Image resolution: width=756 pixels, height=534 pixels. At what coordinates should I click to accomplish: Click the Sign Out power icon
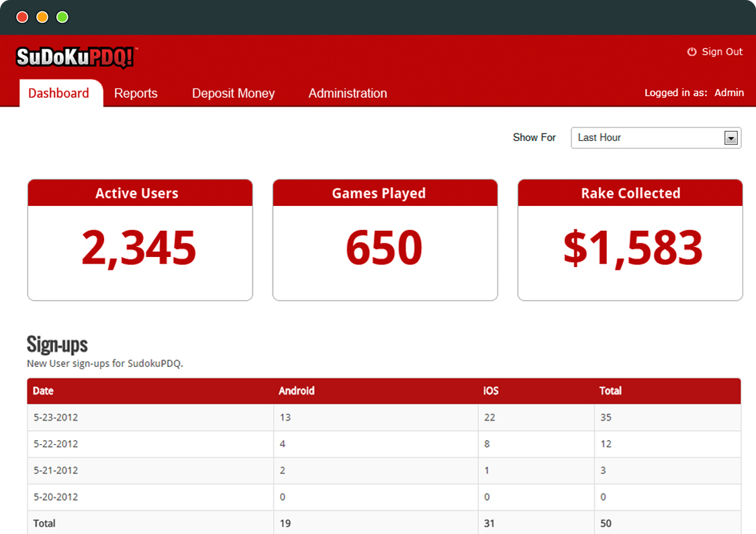[x=692, y=52]
